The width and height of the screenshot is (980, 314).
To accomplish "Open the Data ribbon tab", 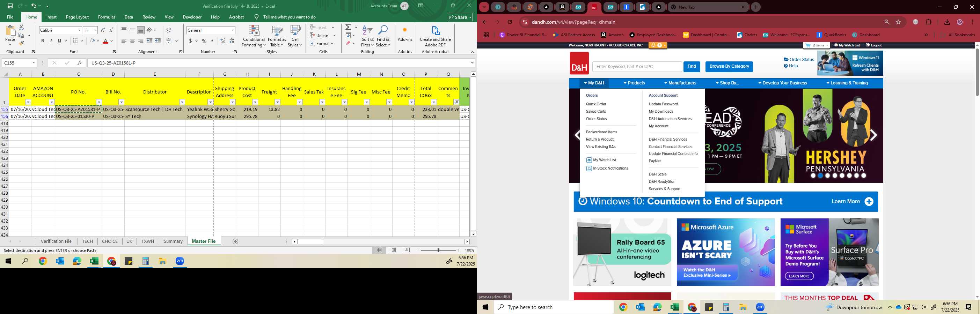I will [129, 17].
